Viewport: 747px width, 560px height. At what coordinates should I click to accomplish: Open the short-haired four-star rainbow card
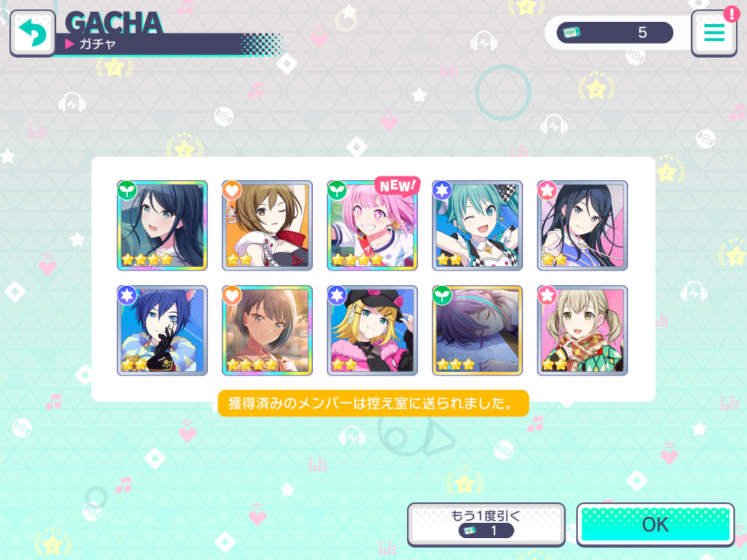point(267,330)
